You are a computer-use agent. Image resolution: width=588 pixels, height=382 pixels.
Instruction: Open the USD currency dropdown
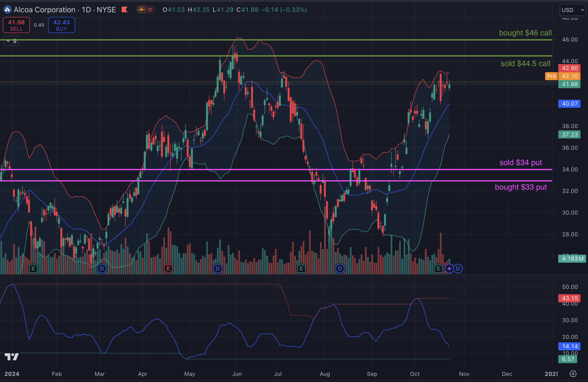(572, 10)
